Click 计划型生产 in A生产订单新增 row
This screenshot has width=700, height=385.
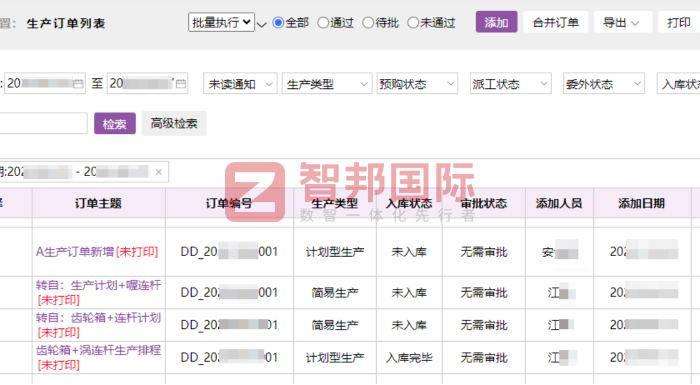pos(335,252)
